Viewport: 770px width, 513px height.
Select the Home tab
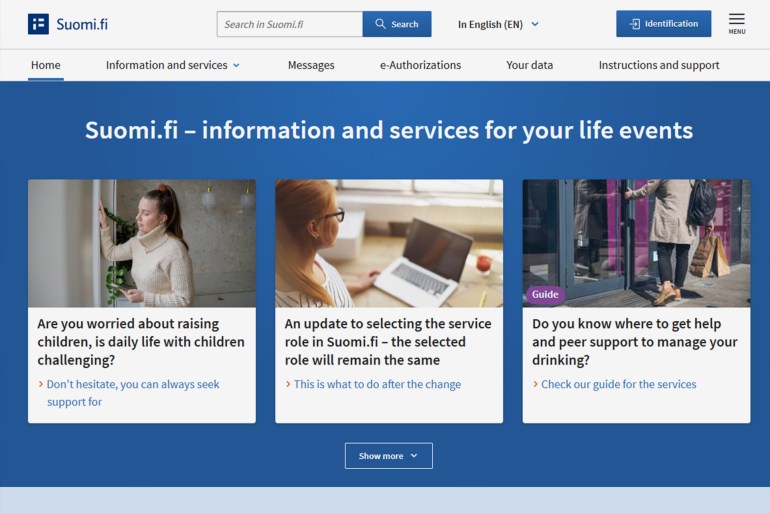46,65
